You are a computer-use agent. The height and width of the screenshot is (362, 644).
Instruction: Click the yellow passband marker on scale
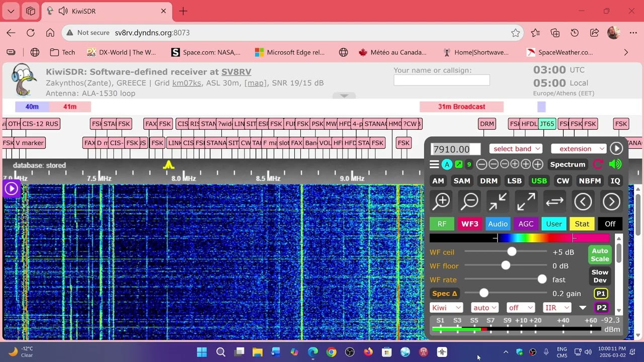(169, 165)
